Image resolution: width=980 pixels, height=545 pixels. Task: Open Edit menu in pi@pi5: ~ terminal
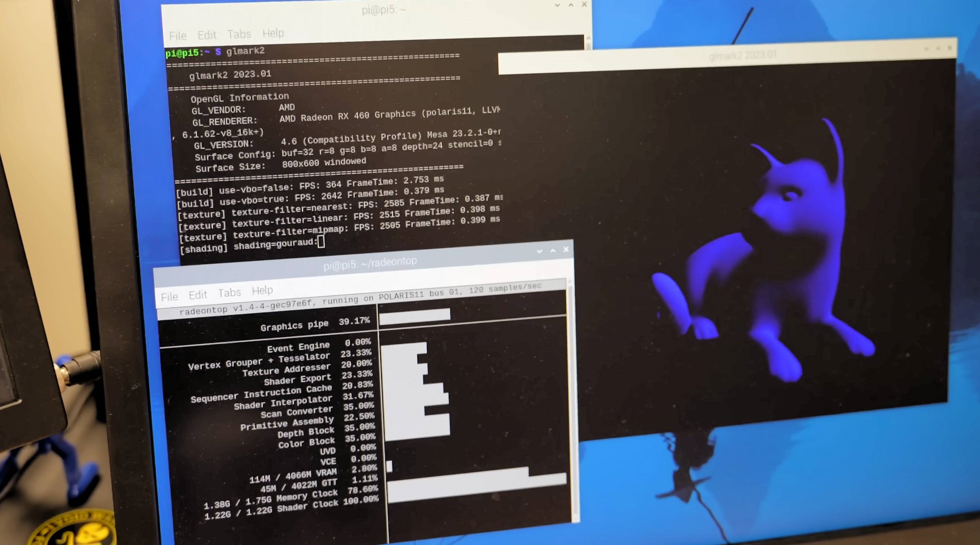click(x=207, y=35)
